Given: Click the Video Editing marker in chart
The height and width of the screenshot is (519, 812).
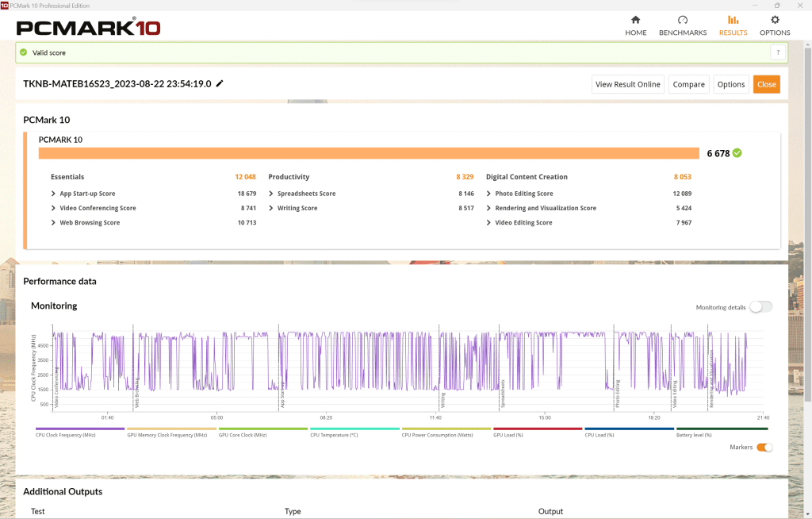Looking at the screenshot, I should pos(674,394).
